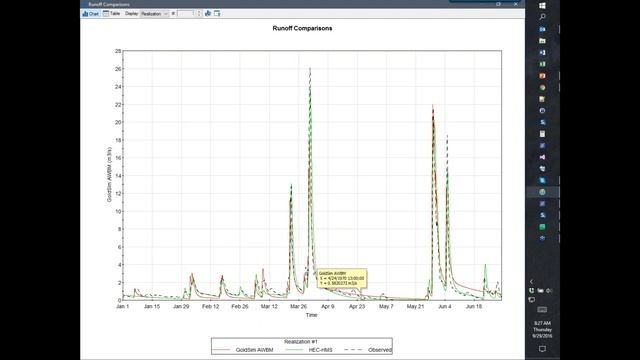Screen dimensions: 640x360
Task: Click the Mar 26 x-axis tick label
Action: pos(298,306)
